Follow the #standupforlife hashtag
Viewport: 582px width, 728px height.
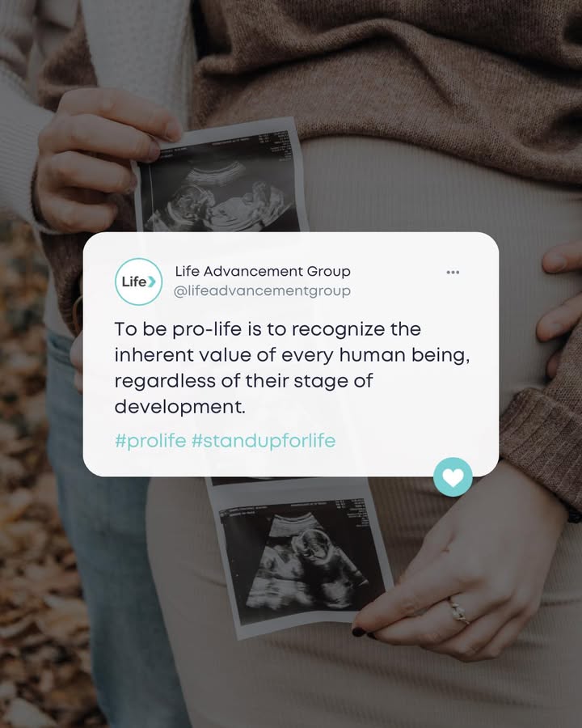pos(264,441)
